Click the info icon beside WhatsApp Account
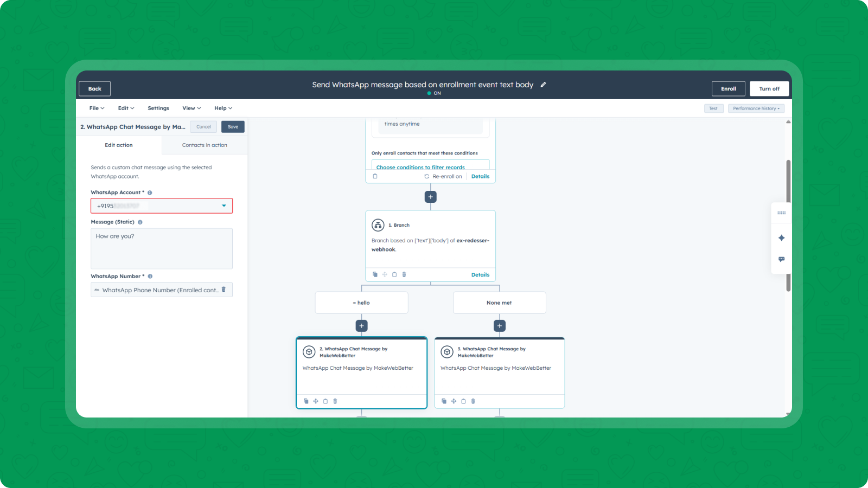868x488 pixels. (149, 192)
